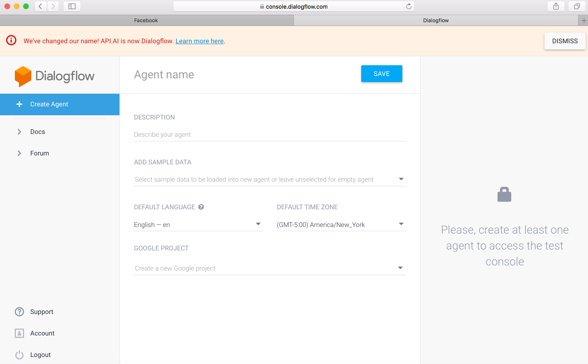588x364 pixels.
Task: Switch to the Facebook browser tab
Action: pos(146,21)
